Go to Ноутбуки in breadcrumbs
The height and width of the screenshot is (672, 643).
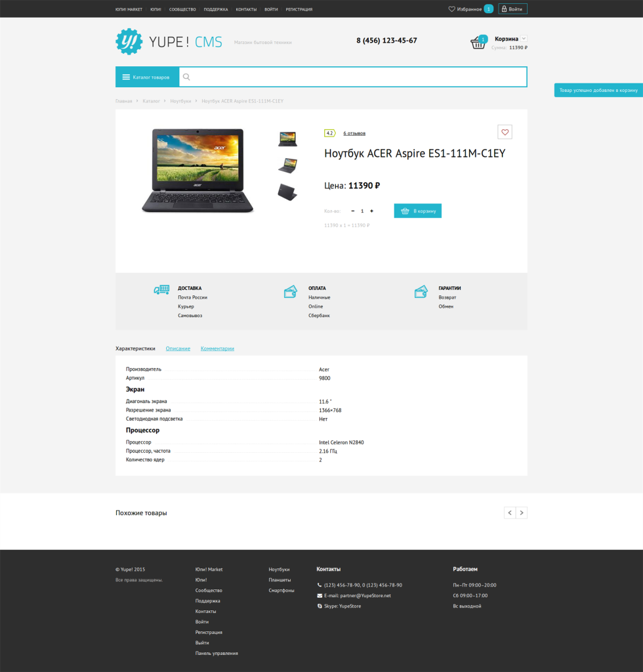[x=181, y=101]
